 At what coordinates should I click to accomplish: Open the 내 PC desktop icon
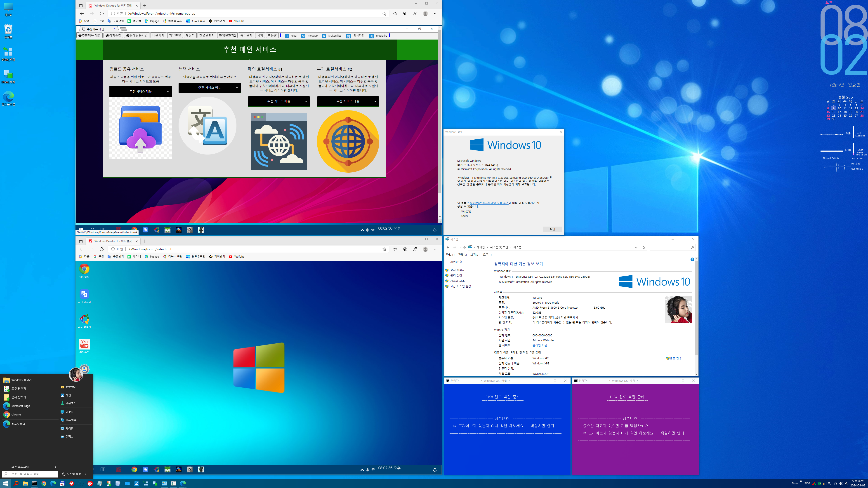point(8,9)
